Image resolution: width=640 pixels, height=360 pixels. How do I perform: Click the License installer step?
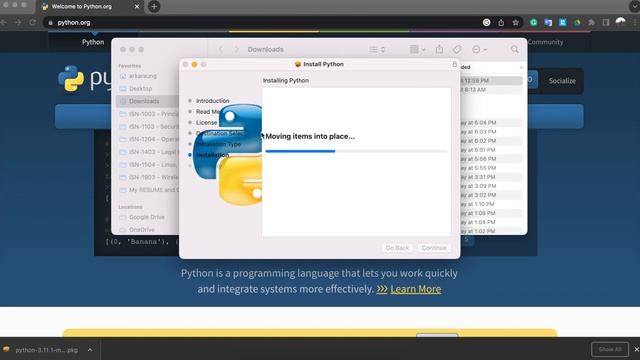(x=207, y=122)
